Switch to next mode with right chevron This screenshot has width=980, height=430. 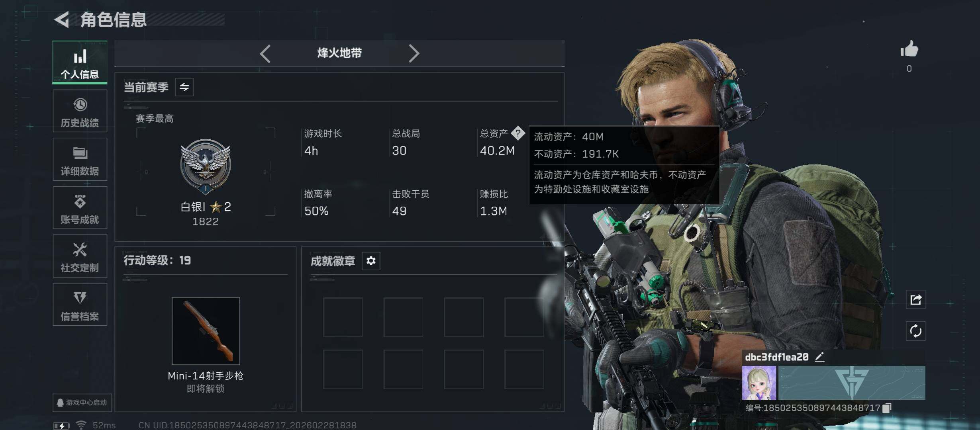point(414,53)
